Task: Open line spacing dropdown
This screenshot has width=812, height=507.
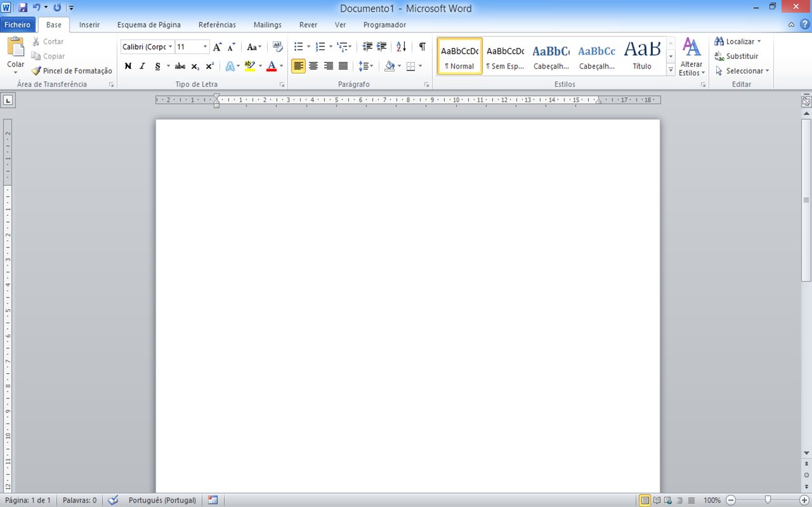Action: click(x=366, y=66)
